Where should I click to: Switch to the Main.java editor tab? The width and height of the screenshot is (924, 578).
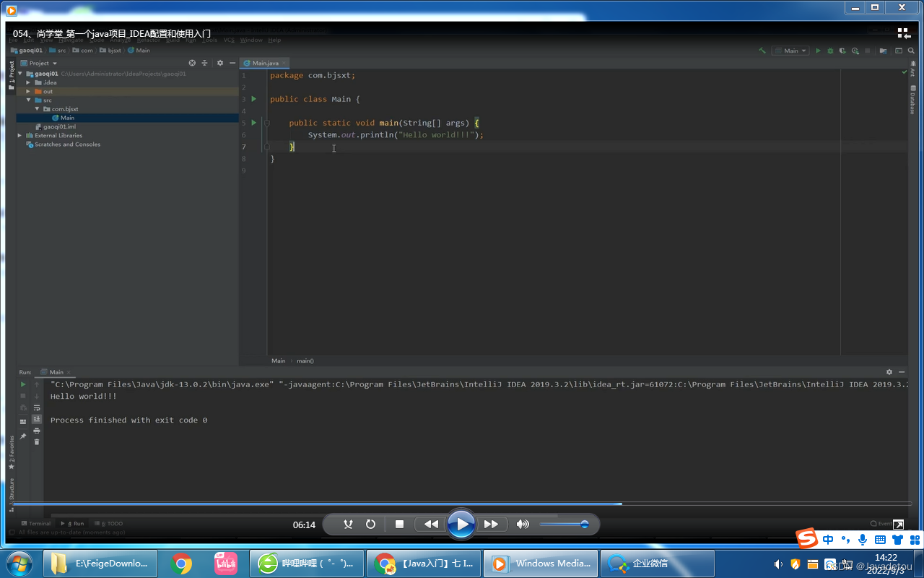pyautogui.click(x=266, y=63)
